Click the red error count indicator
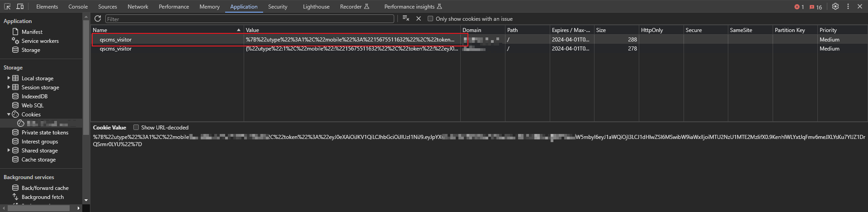 click(799, 7)
